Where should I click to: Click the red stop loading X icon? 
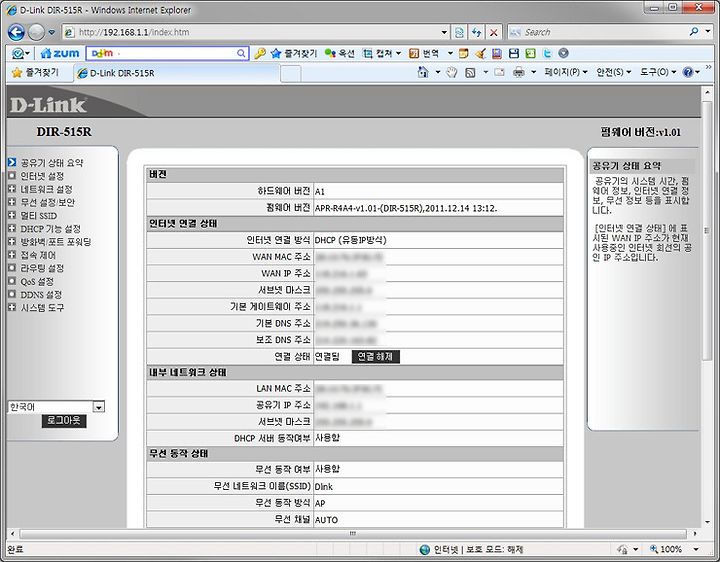pyautogui.click(x=494, y=32)
